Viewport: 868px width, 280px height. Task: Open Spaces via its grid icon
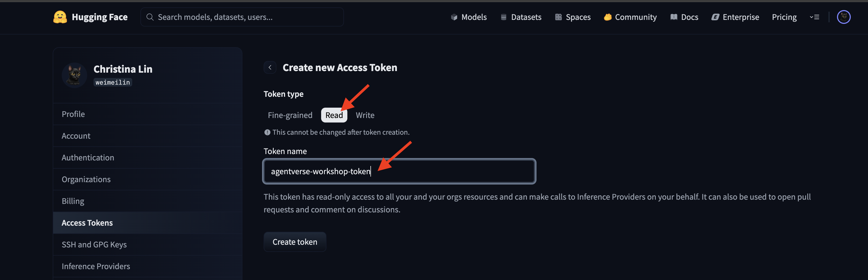click(x=558, y=17)
